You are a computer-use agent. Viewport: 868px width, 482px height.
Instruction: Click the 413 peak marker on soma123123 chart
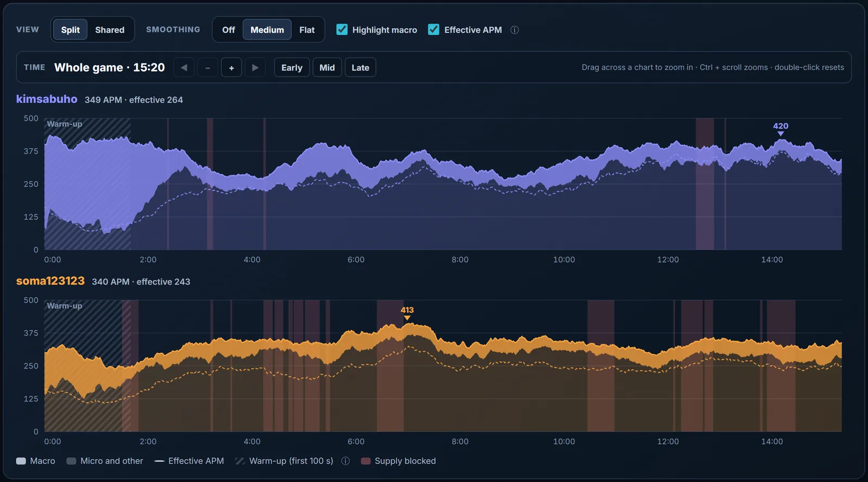click(x=407, y=313)
